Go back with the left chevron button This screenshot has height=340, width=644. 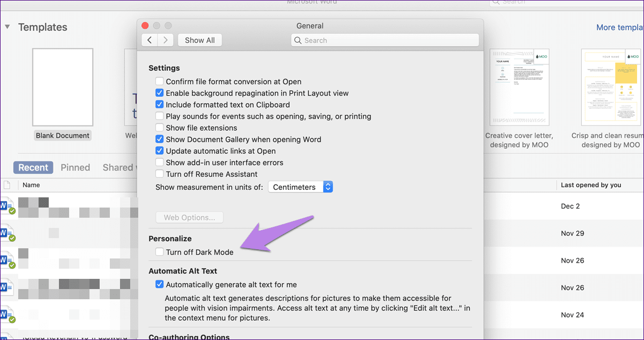(x=149, y=40)
